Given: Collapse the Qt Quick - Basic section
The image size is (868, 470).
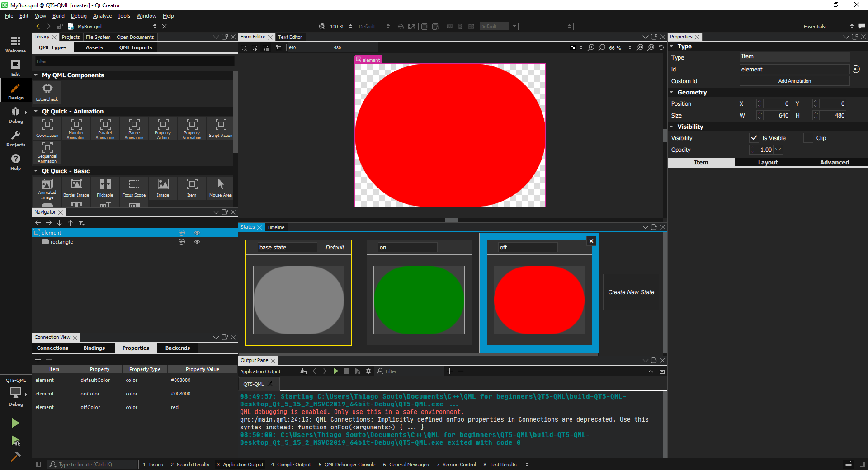Looking at the screenshot, I should [x=36, y=171].
